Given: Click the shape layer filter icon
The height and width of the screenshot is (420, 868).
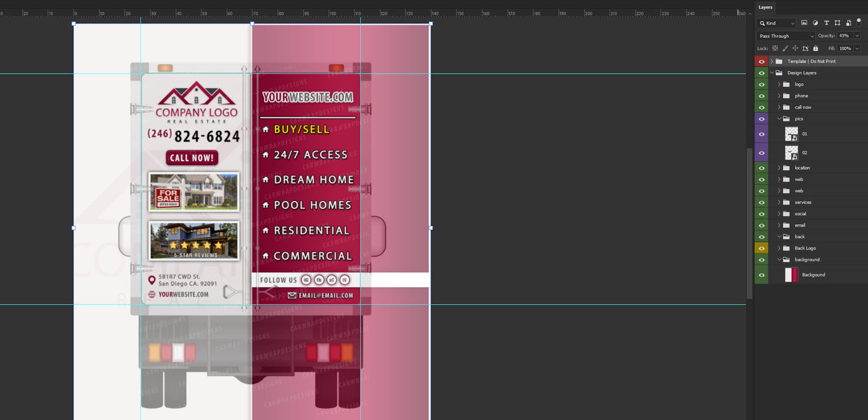Looking at the screenshot, I should click(837, 23).
